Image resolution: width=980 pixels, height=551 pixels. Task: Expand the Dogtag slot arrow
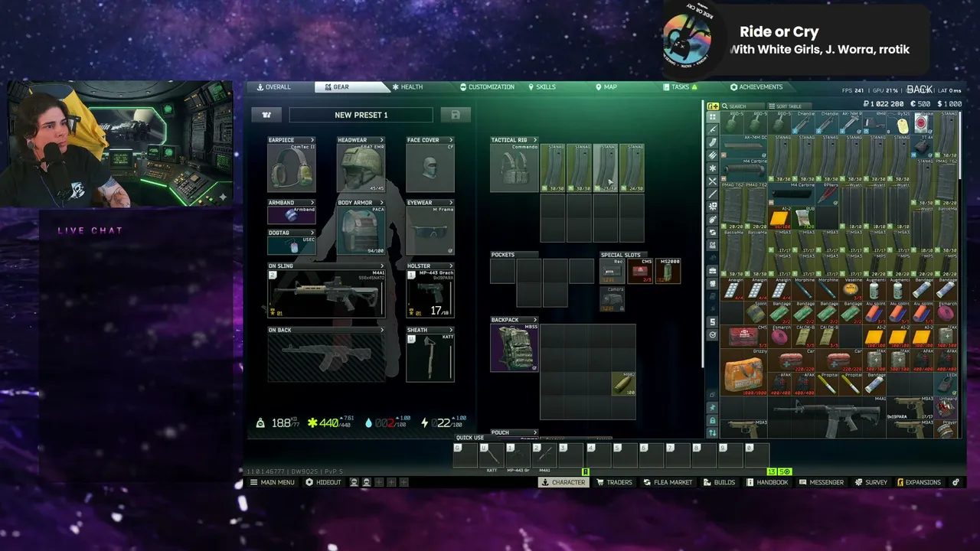pyautogui.click(x=312, y=233)
